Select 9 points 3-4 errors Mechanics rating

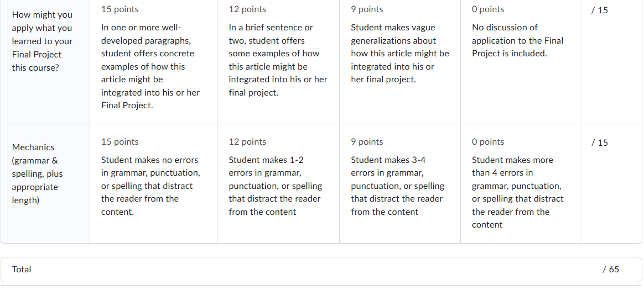coord(399,183)
